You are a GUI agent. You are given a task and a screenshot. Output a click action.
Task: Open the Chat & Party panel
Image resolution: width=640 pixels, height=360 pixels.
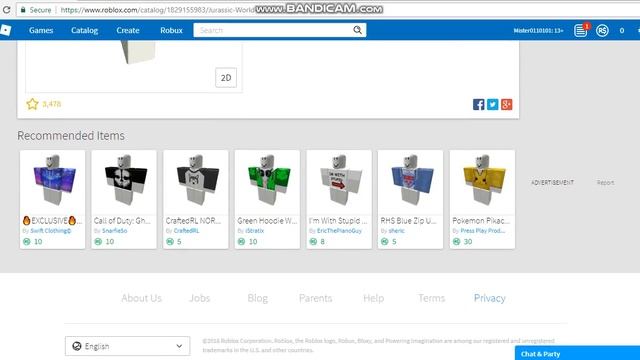pyautogui.click(x=577, y=353)
